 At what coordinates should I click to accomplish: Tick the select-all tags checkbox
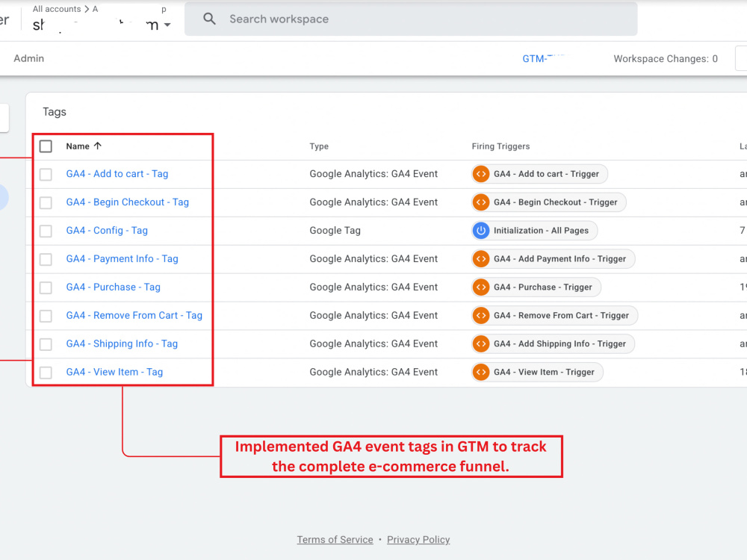click(x=46, y=146)
